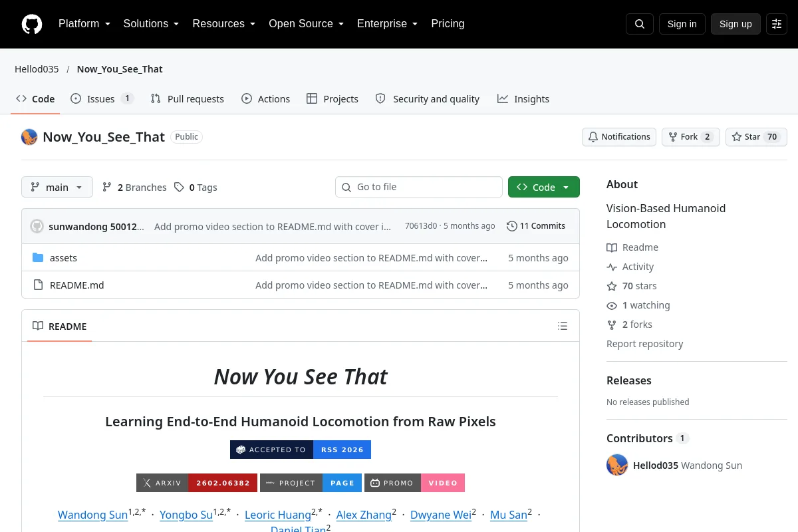Open the Security and quality tab
798x532 pixels.
(x=428, y=99)
